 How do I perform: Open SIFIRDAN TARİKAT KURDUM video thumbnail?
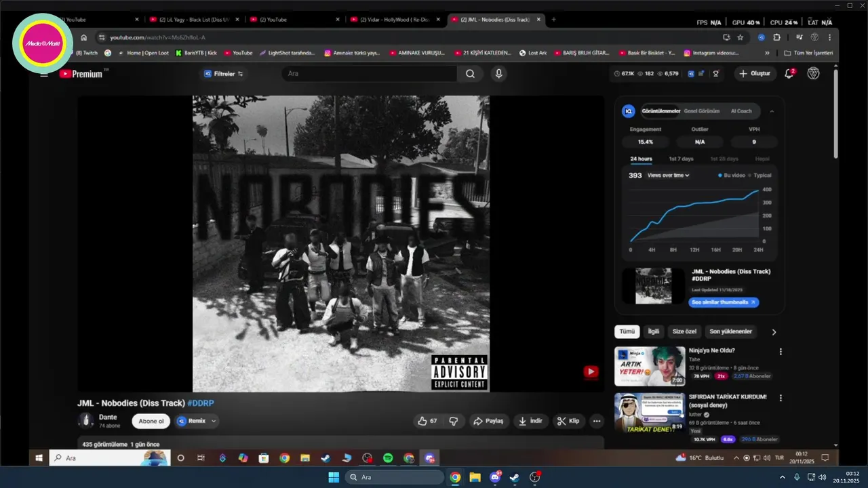pyautogui.click(x=650, y=413)
